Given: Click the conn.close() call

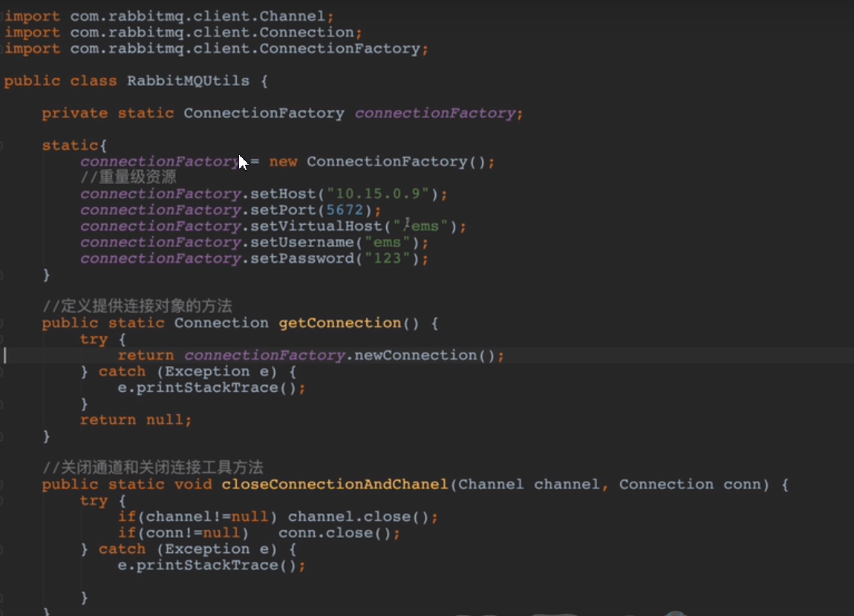Looking at the screenshot, I should 335,534.
